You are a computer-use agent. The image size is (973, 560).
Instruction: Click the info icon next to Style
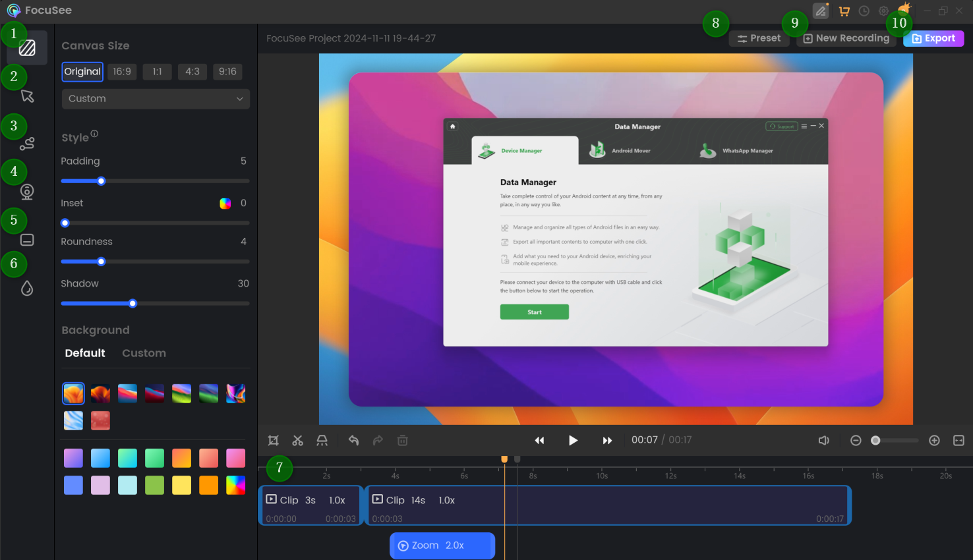94,134
